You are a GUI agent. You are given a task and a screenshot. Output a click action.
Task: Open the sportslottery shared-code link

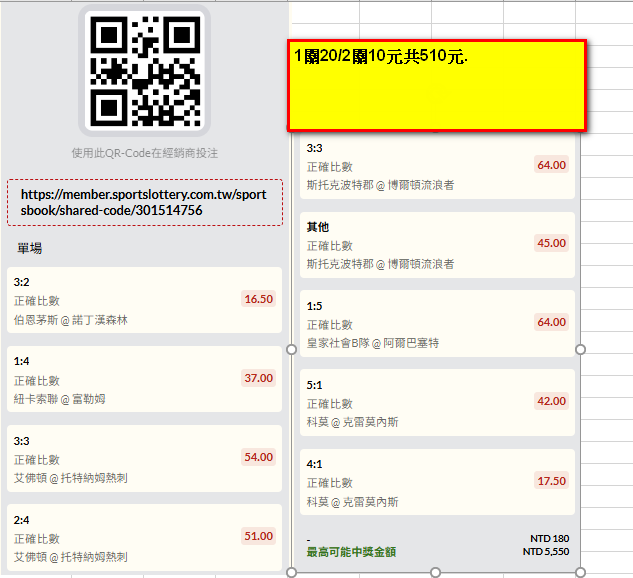143,202
